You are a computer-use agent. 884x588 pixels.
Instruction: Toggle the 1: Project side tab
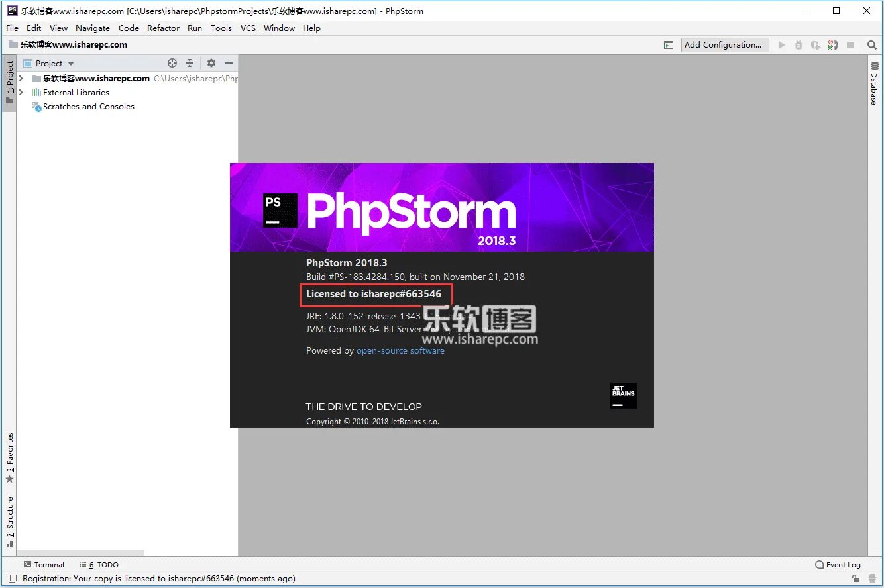[x=9, y=82]
